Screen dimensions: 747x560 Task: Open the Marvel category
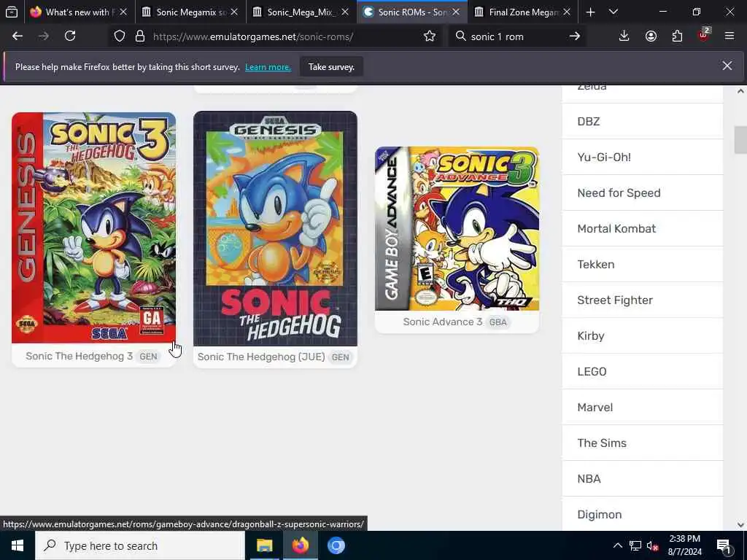(643, 407)
